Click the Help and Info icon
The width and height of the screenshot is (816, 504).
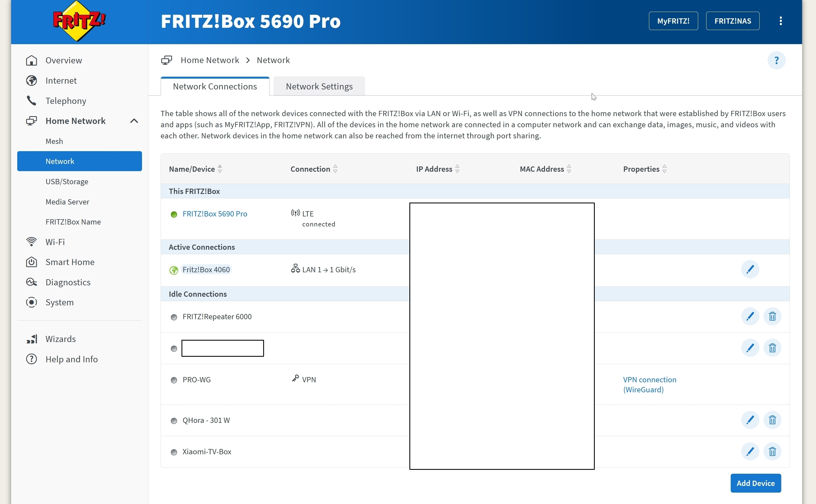click(32, 359)
